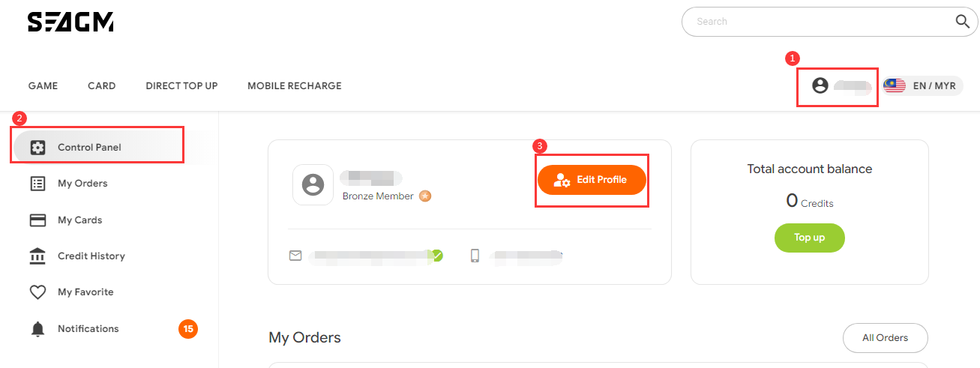Click the profile picture avatar
This screenshot has height=368, width=980.
[313, 184]
